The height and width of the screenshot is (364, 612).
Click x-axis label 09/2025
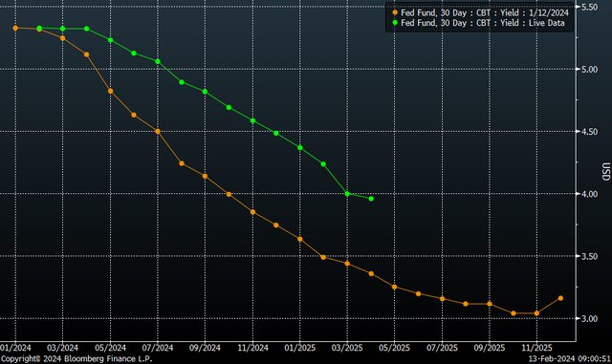490,348
